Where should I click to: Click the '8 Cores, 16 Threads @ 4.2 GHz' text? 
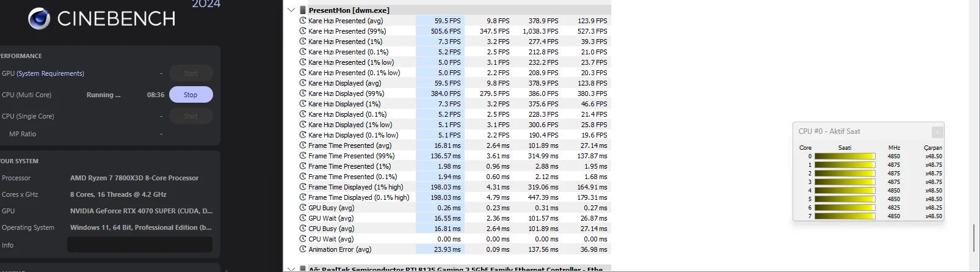(x=118, y=194)
